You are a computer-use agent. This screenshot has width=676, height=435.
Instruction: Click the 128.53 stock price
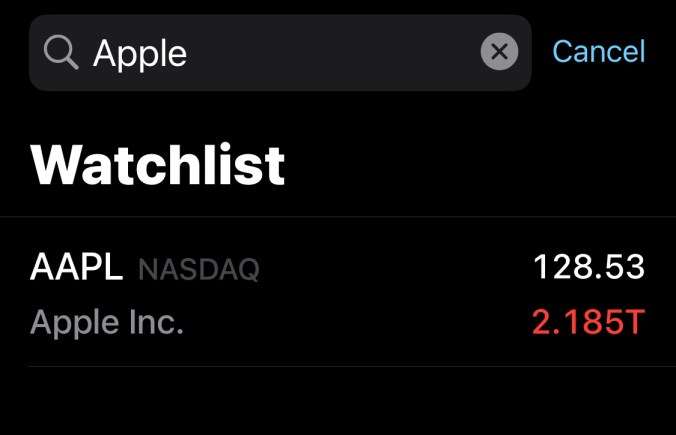(x=589, y=268)
